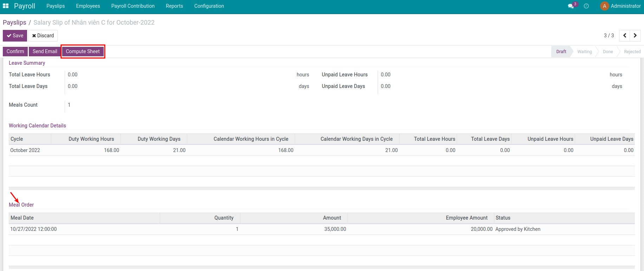Navigate to Payslips breadcrumb link

click(x=14, y=23)
